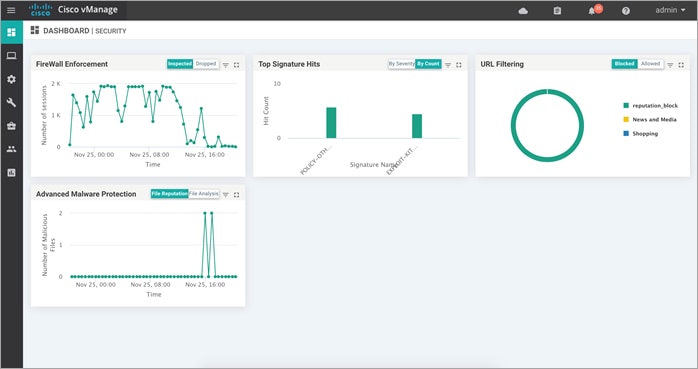Click the News and Media legend label

pos(654,120)
